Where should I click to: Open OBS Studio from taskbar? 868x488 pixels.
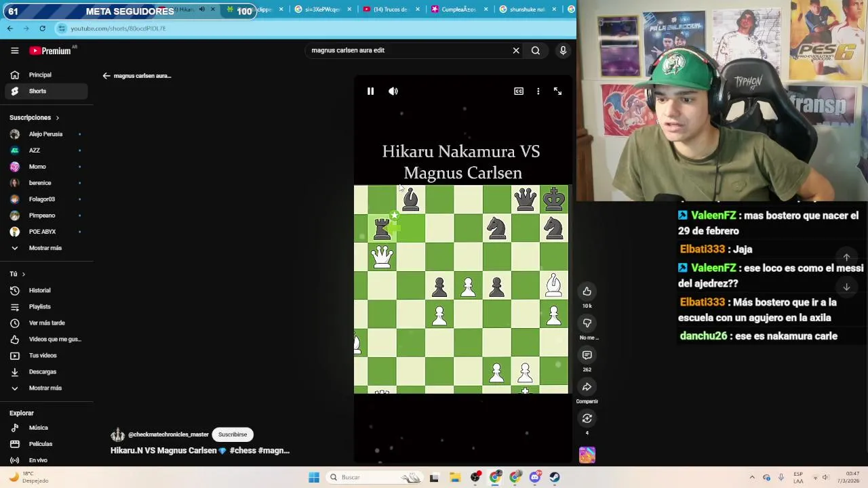pos(475,477)
